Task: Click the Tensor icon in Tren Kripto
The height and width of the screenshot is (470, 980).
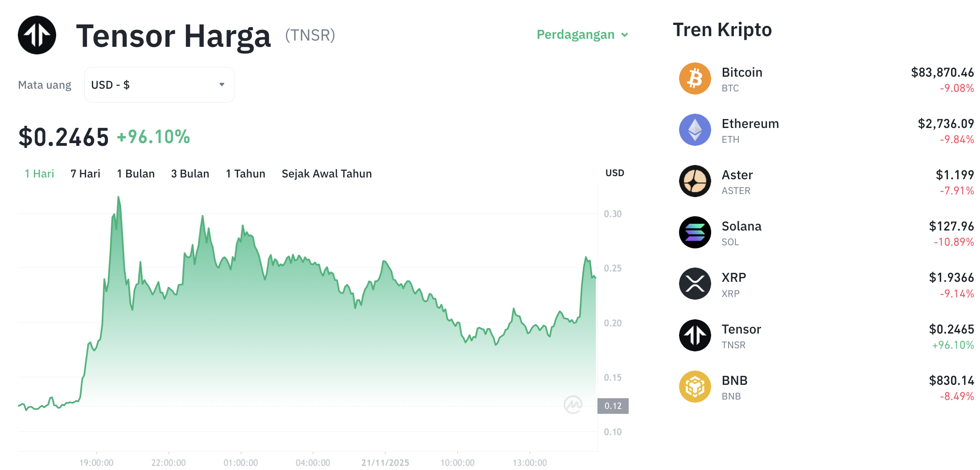Action: click(694, 335)
